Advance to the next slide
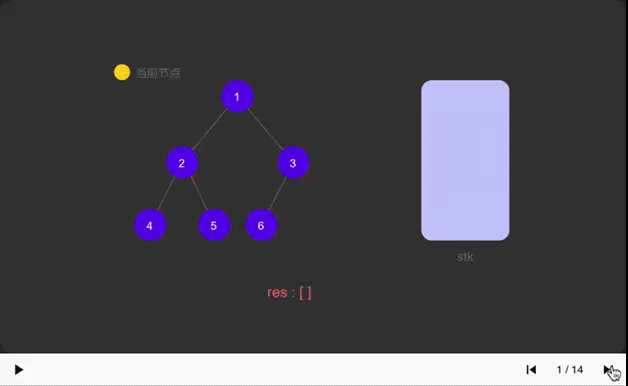The image size is (628, 386). coord(608,370)
